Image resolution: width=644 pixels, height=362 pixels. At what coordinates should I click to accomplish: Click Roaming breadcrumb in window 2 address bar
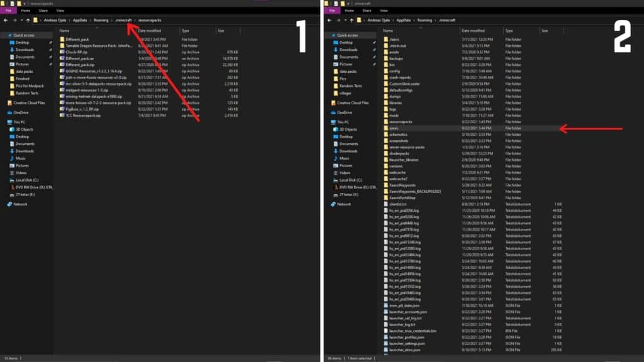(x=425, y=20)
